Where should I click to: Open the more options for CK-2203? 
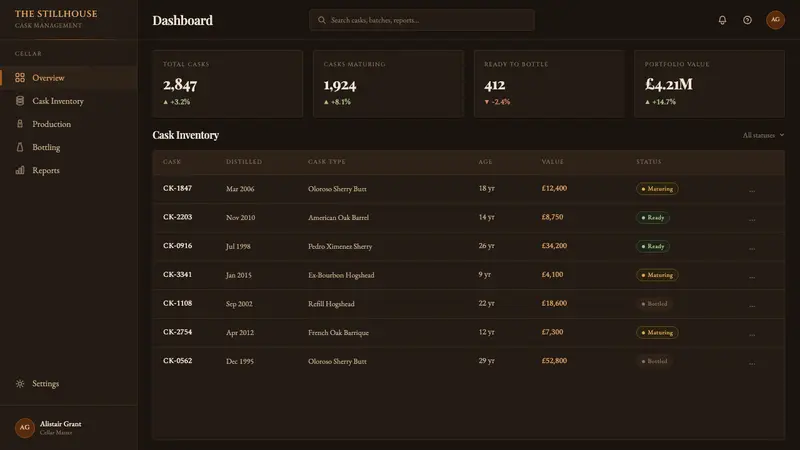point(752,218)
